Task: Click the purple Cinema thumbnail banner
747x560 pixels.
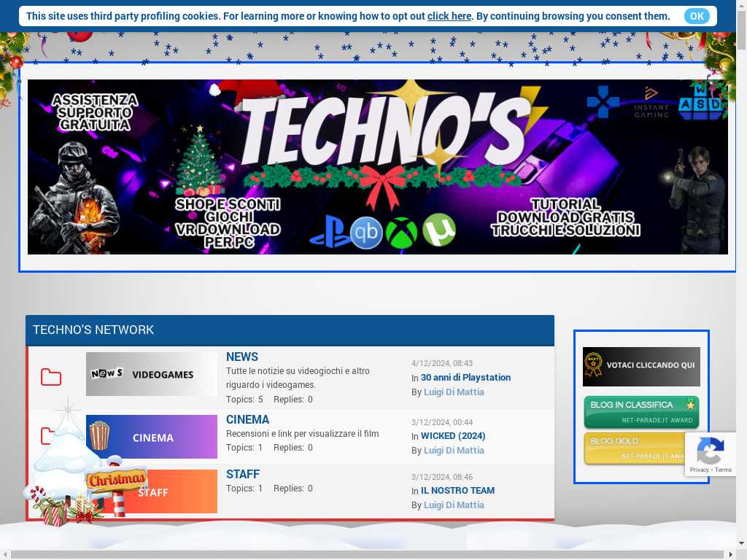Action: tap(152, 437)
